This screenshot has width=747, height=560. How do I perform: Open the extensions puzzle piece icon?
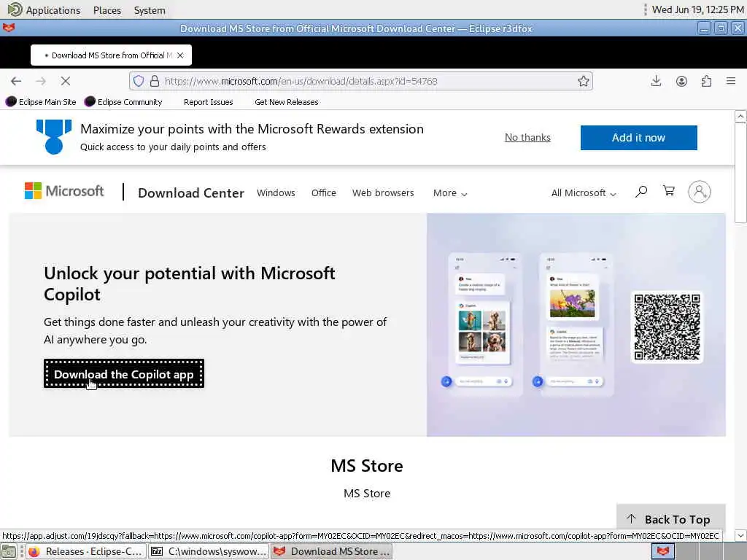[x=706, y=81]
